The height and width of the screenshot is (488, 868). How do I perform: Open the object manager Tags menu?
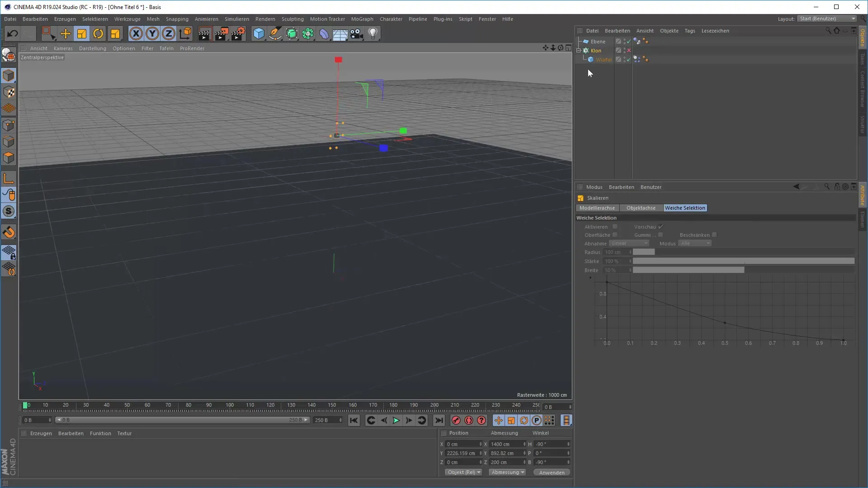coord(690,31)
